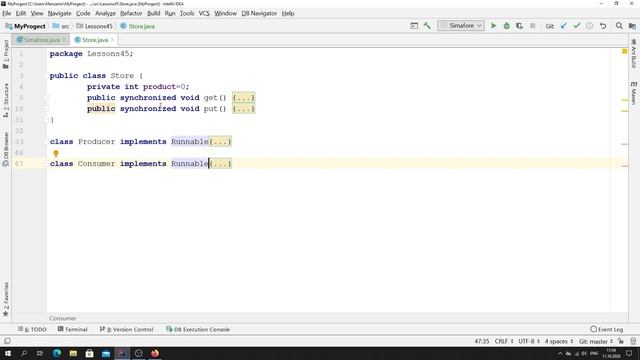Expand folded Consumer class body
This screenshot has height=360, width=640.
point(220,164)
